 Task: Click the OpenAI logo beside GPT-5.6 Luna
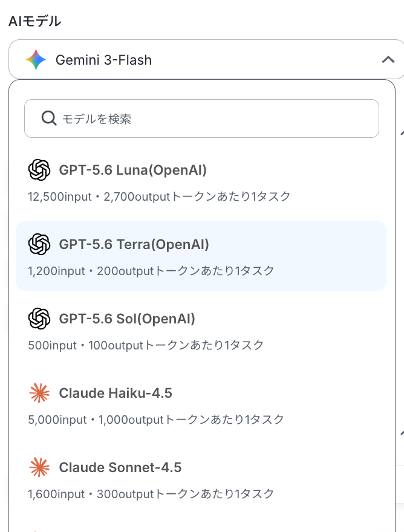click(x=39, y=170)
